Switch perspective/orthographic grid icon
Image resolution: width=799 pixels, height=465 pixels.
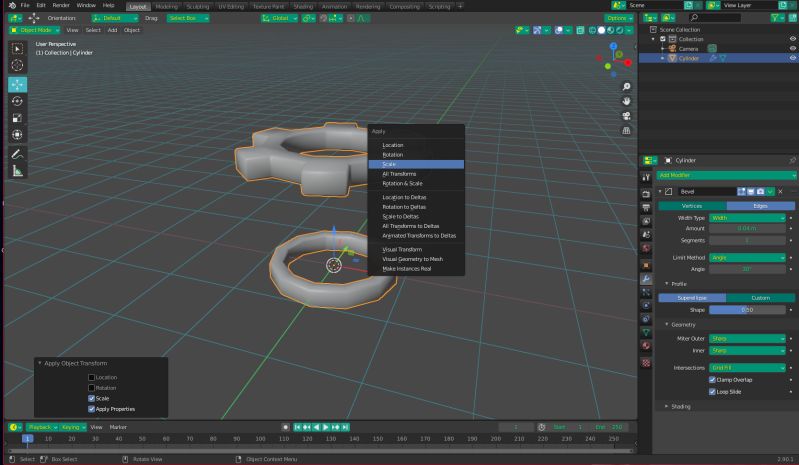pos(626,131)
